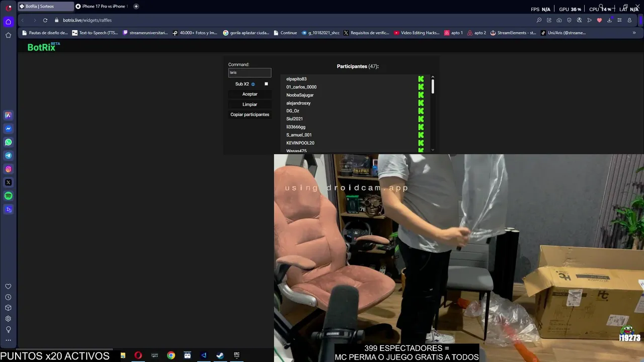This screenshot has width=644, height=362.
Task: Switch to the BotRix | Sorteos tab
Action: 45,7
